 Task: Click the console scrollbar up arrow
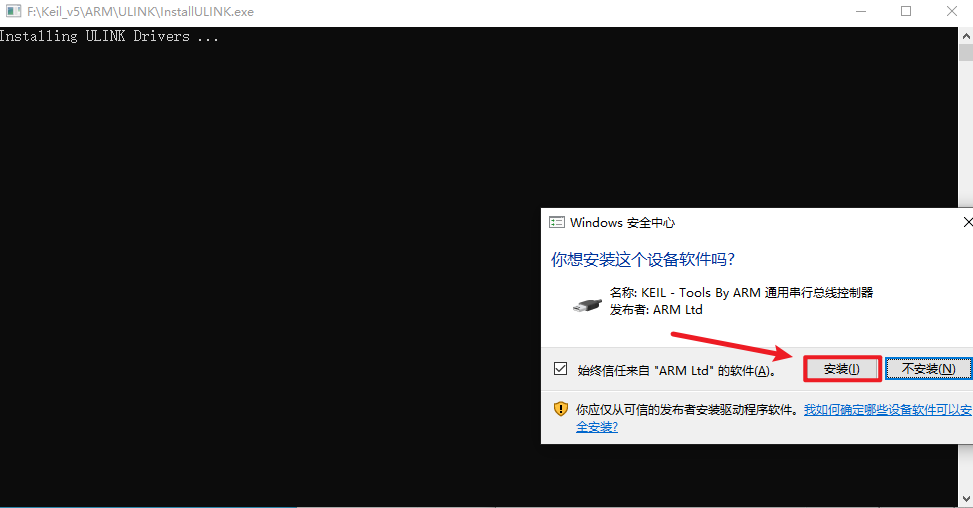coord(966,36)
